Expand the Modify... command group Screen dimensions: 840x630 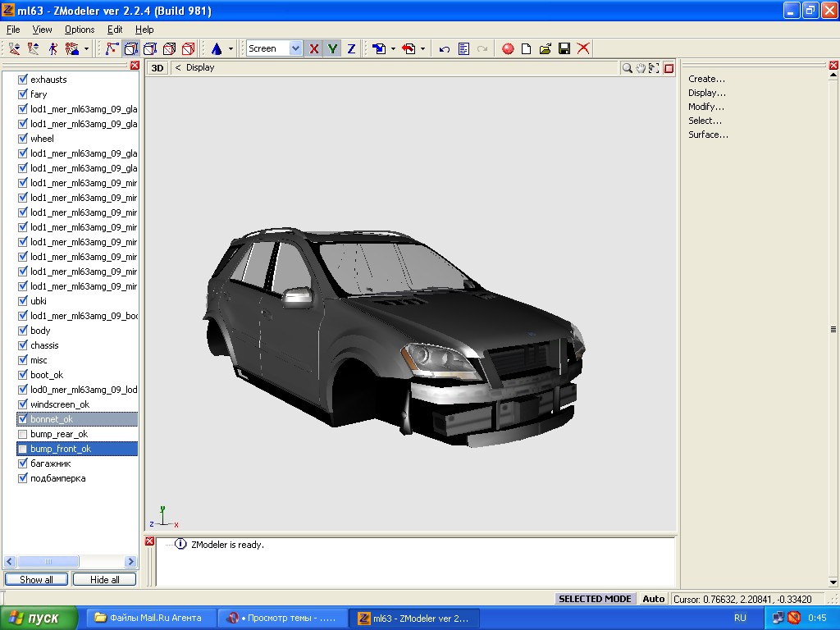coord(706,107)
